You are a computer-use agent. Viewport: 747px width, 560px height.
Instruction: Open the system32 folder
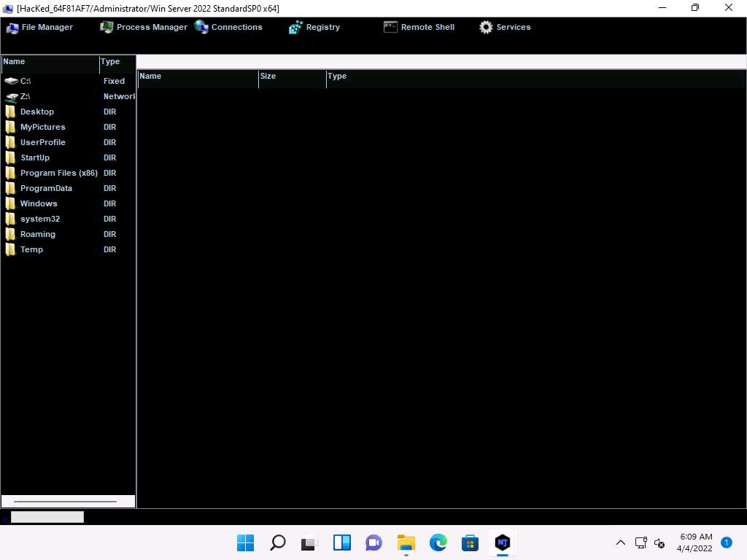(x=39, y=219)
